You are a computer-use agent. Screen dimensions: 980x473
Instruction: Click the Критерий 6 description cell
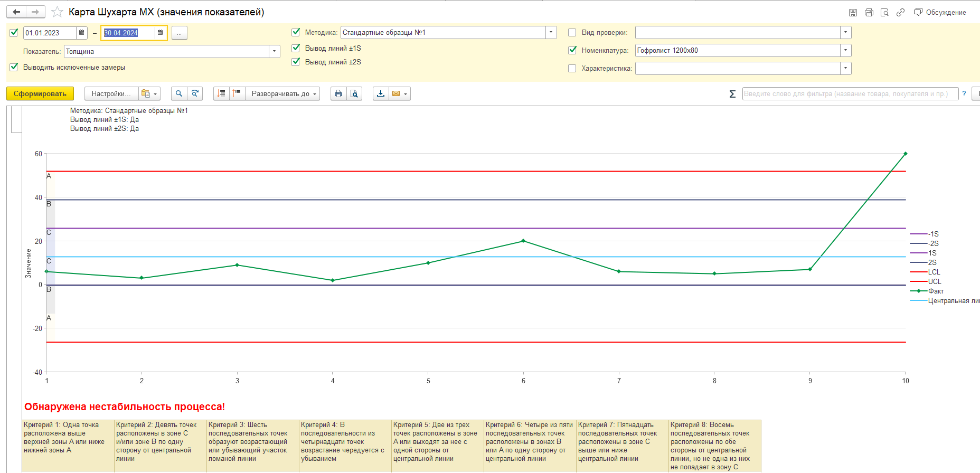click(x=530, y=446)
